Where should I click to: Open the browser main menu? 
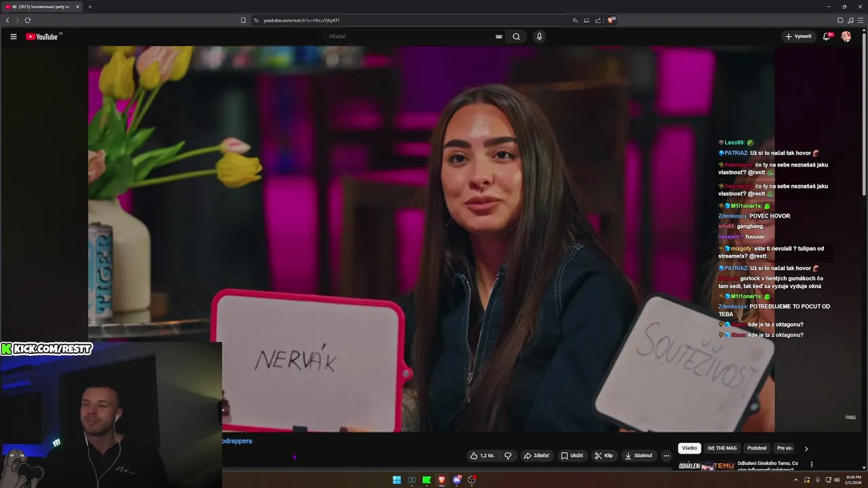click(x=861, y=20)
